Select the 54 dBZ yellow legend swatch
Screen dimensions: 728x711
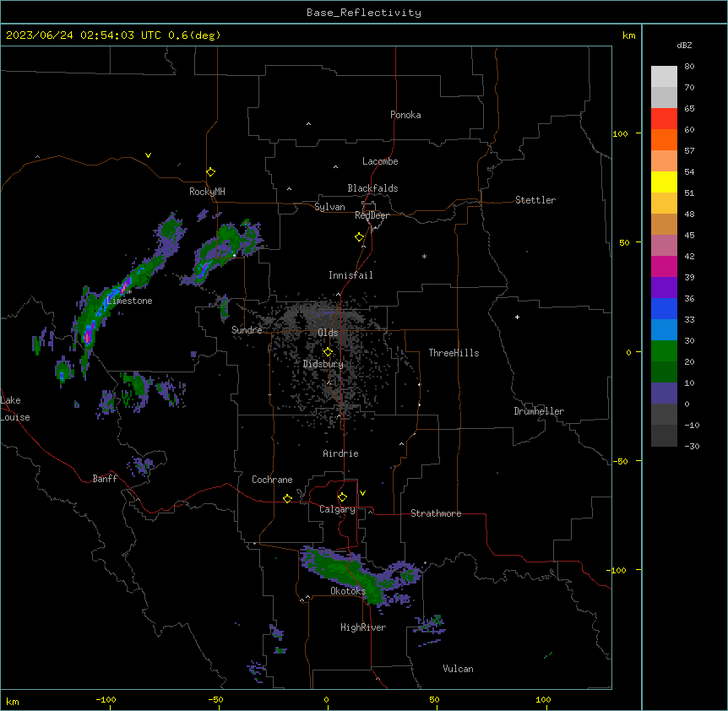click(664, 182)
